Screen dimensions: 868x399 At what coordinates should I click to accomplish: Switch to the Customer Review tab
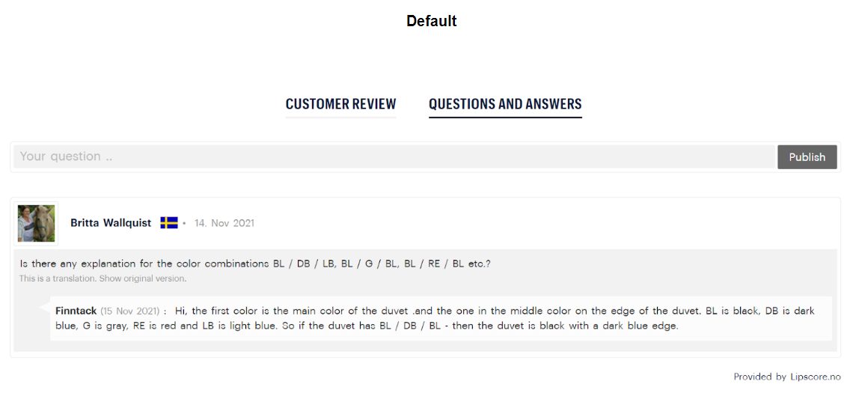[340, 104]
